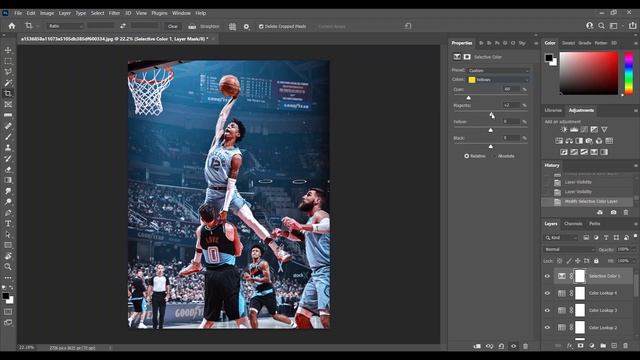The width and height of the screenshot is (640, 360).
Task: Create new snapshot in History panel
Action: point(613,212)
